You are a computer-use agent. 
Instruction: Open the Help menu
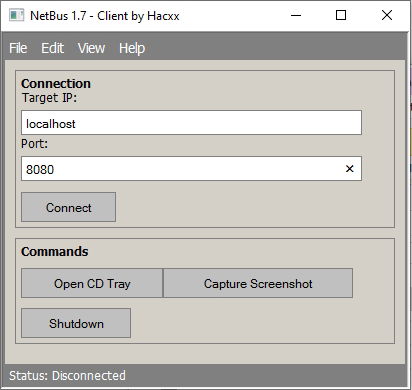point(132,48)
